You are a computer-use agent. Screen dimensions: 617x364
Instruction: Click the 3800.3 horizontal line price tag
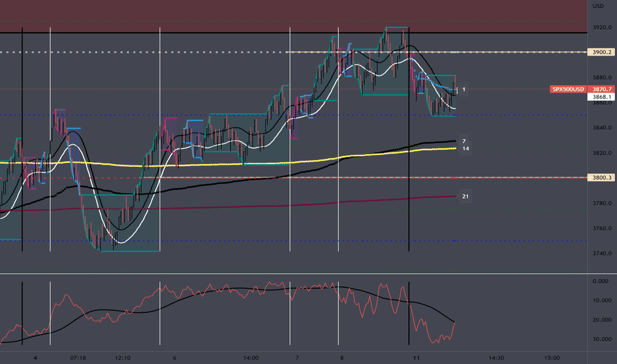[602, 177]
